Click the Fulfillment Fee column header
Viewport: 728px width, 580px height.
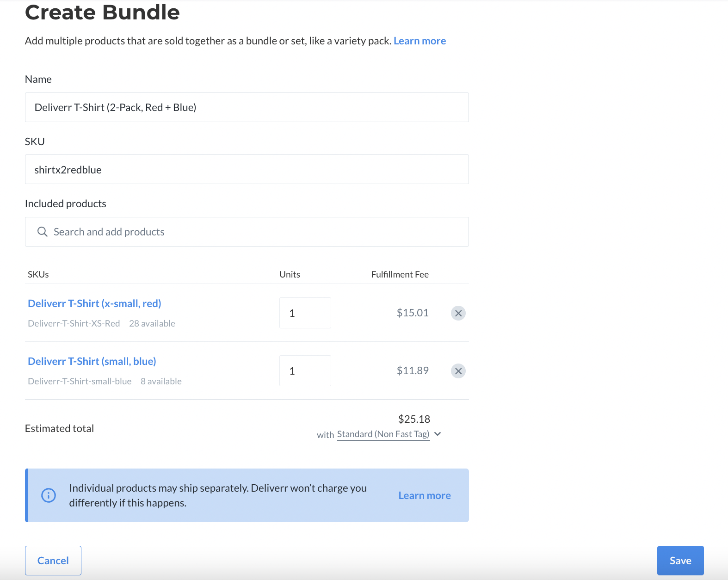coord(400,274)
